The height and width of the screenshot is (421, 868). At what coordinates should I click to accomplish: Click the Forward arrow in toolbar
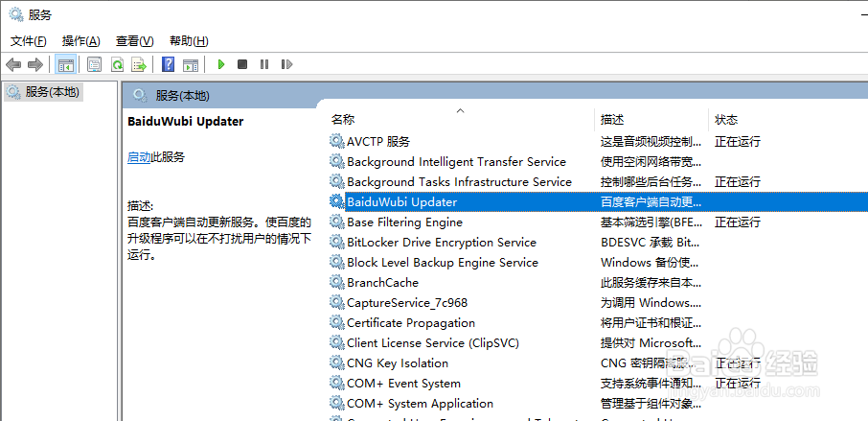(35, 64)
